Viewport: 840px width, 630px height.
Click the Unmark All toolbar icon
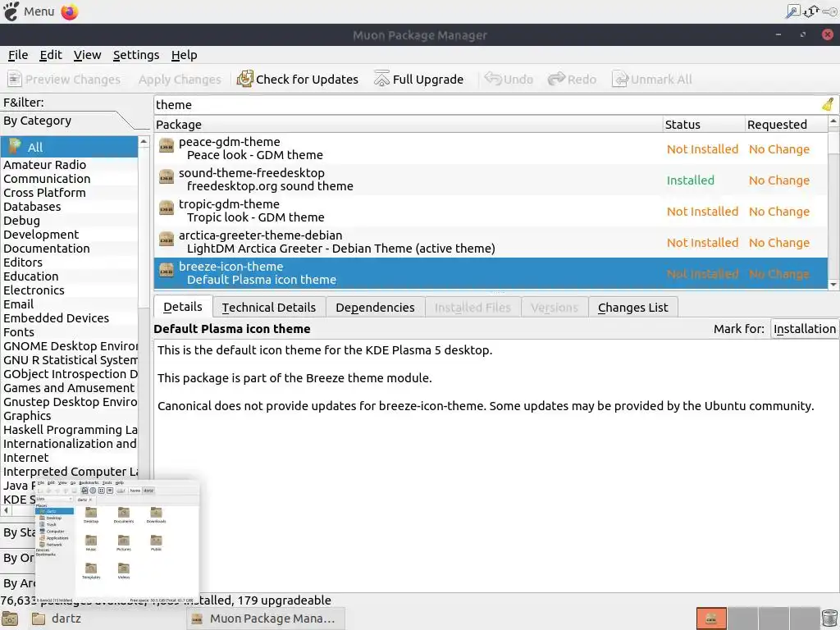pos(620,79)
